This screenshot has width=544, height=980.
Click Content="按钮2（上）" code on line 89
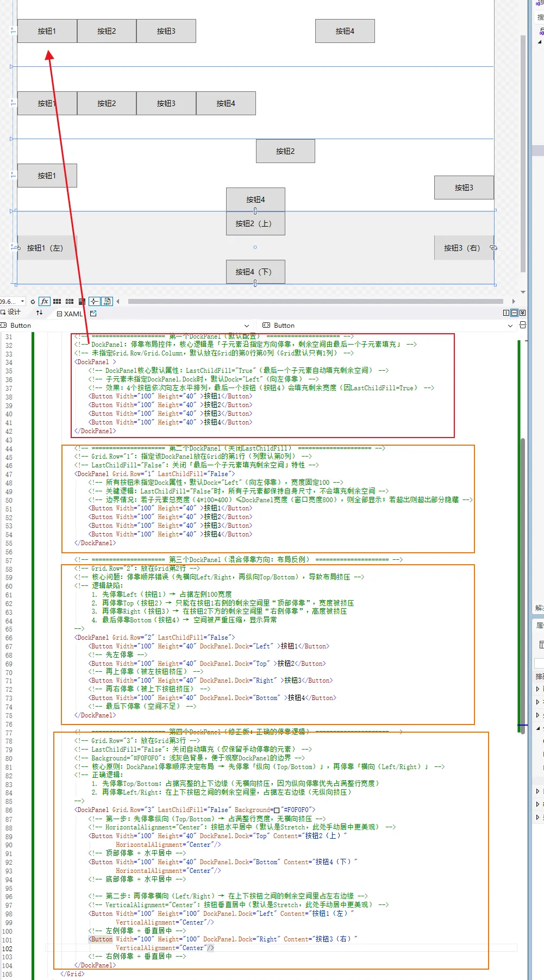pos(310,836)
